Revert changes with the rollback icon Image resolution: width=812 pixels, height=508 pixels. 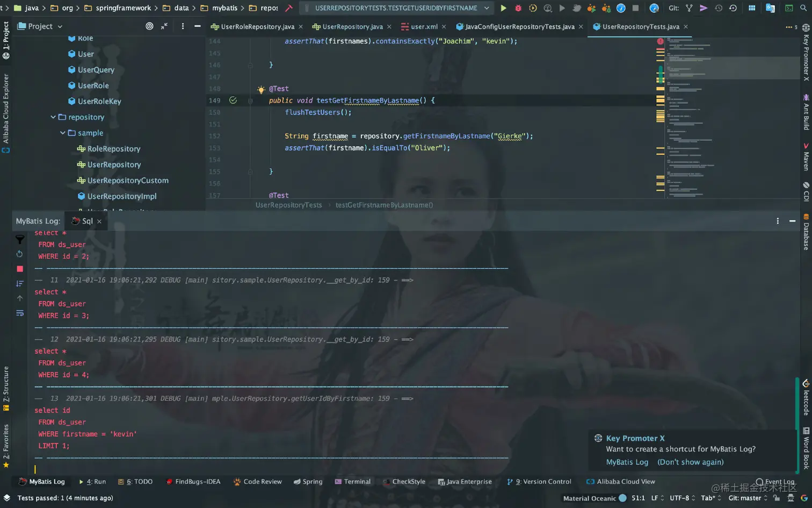(x=733, y=8)
